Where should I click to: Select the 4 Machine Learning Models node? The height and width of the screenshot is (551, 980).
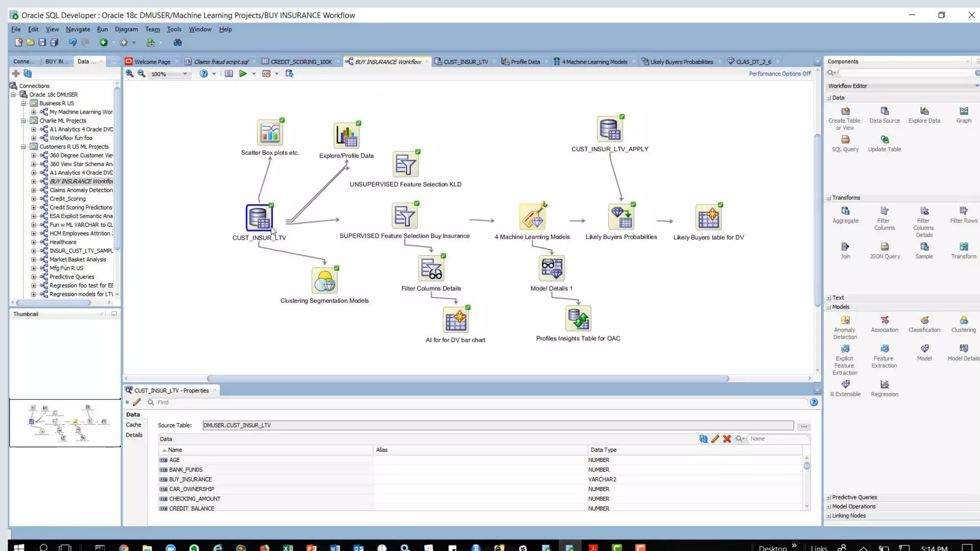pos(532,218)
